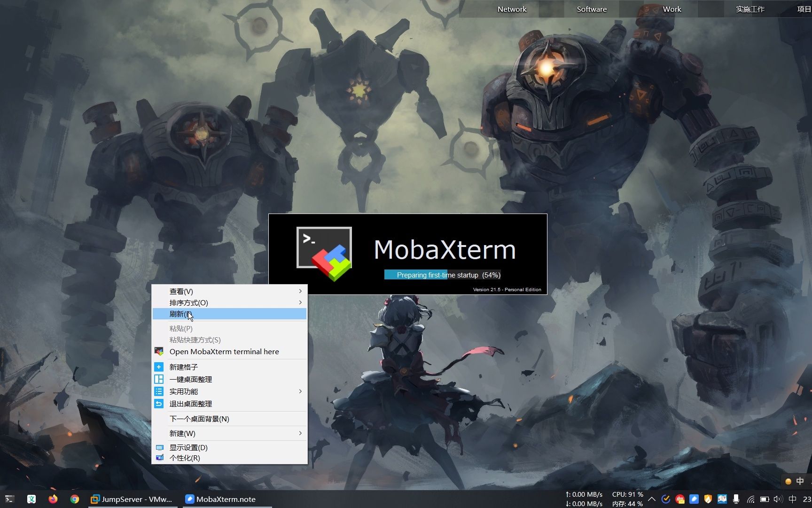
Task: Click the map tray icon
Action: click(x=722, y=499)
